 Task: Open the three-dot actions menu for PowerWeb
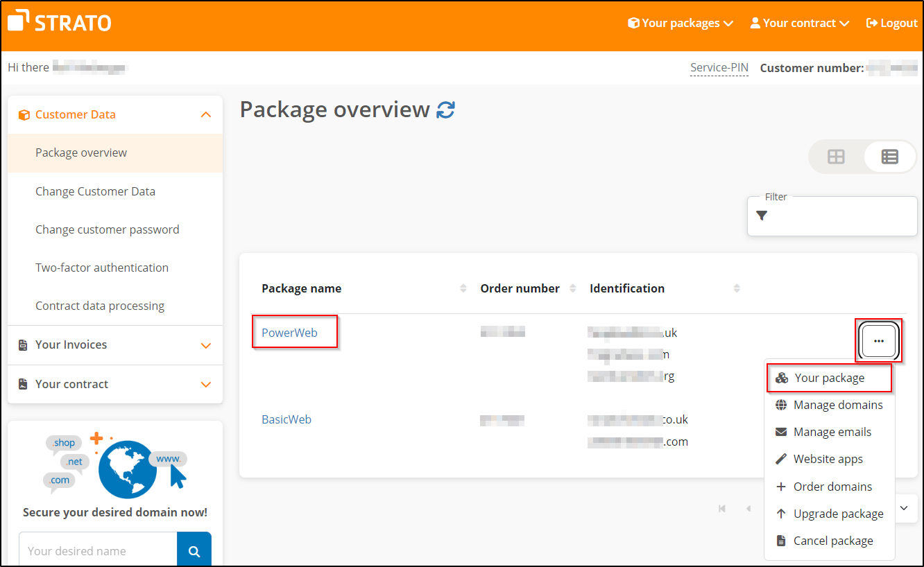pos(878,340)
